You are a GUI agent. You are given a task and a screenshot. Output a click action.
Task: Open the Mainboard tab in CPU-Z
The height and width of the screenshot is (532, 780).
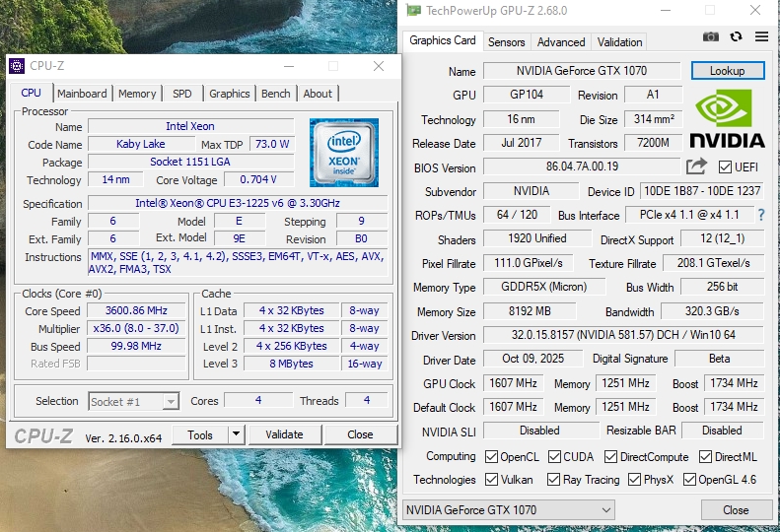(82, 94)
